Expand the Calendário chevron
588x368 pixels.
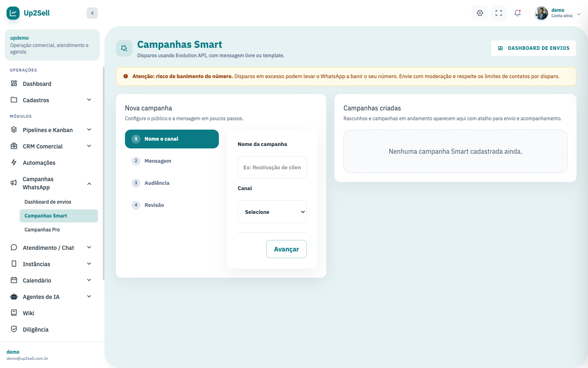(89, 280)
